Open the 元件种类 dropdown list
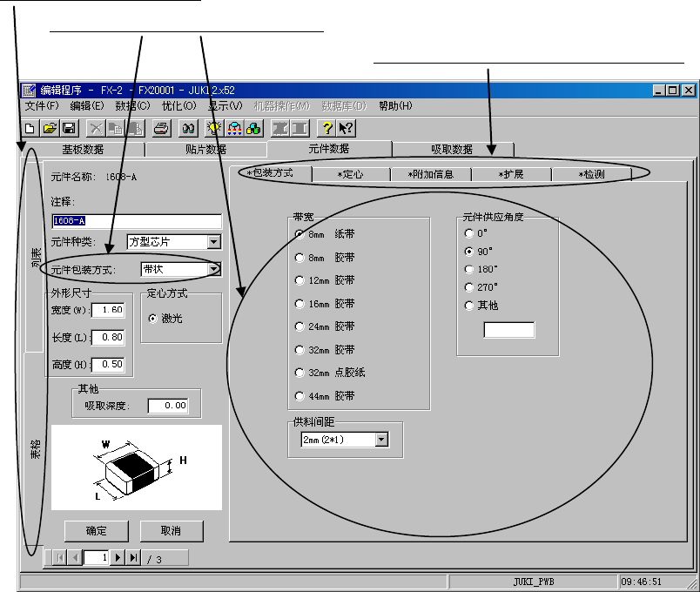 coord(214,241)
